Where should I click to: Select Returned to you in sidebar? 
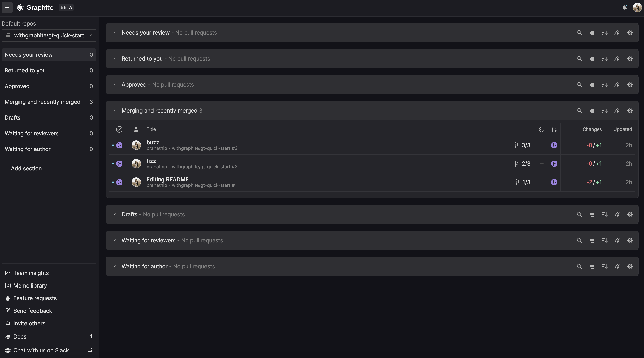[x=49, y=70]
